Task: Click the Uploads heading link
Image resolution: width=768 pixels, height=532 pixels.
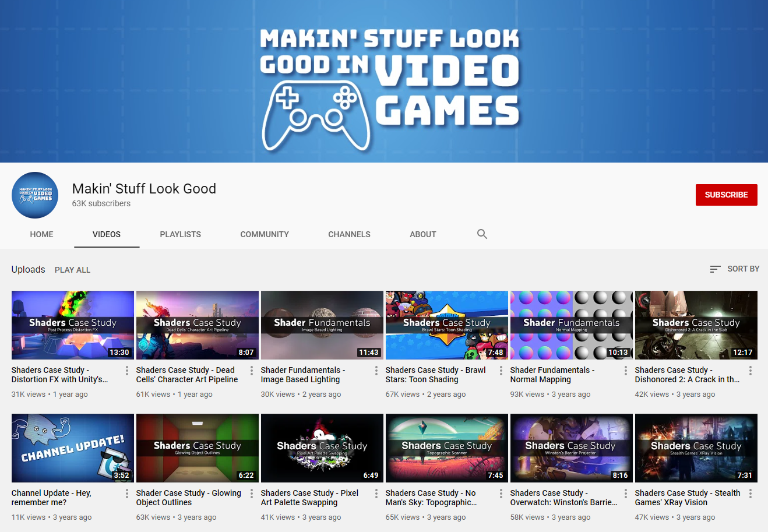Action: 28,269
